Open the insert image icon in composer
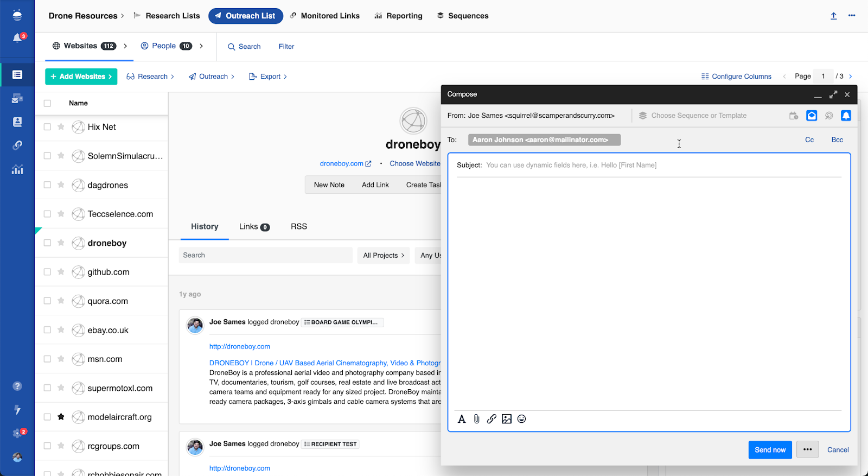The height and width of the screenshot is (476, 868). tap(507, 419)
